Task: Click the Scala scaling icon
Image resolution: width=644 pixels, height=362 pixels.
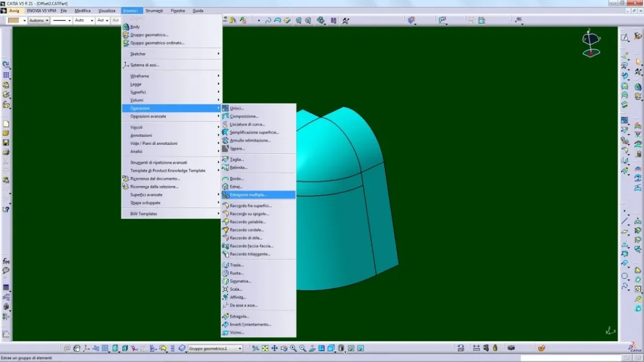Action: click(225, 289)
